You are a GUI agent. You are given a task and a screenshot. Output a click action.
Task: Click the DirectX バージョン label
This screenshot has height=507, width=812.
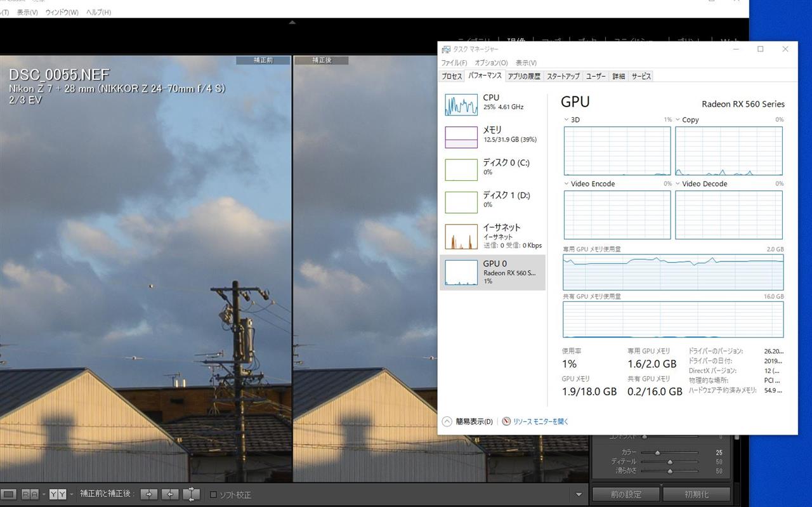click(712, 371)
